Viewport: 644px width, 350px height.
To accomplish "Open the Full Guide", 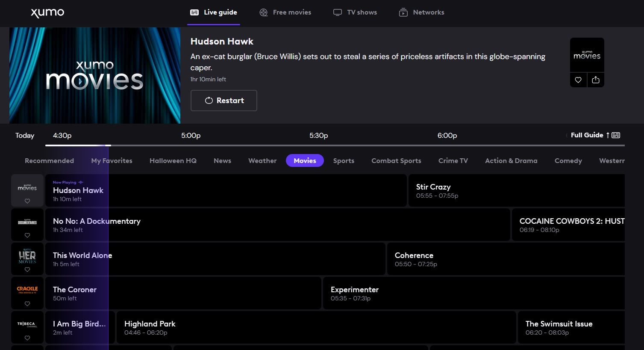I will click(x=595, y=135).
